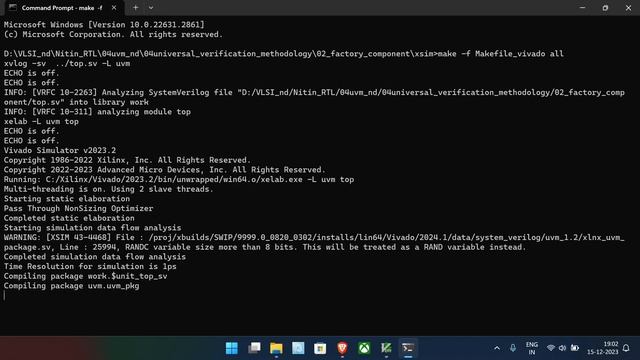Open Microsoft Store from the taskbar
Image resolution: width=640 pixels, height=360 pixels.
click(320, 348)
